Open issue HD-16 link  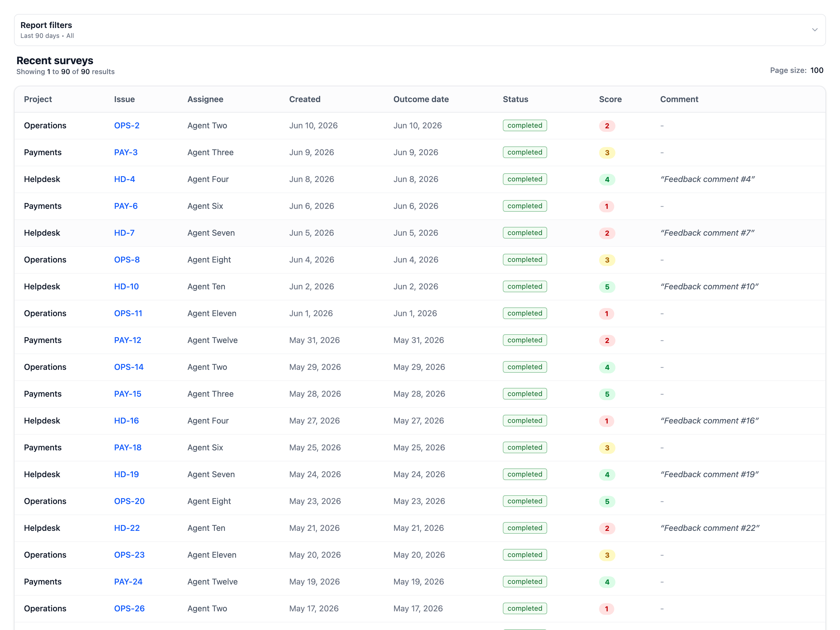coord(127,421)
